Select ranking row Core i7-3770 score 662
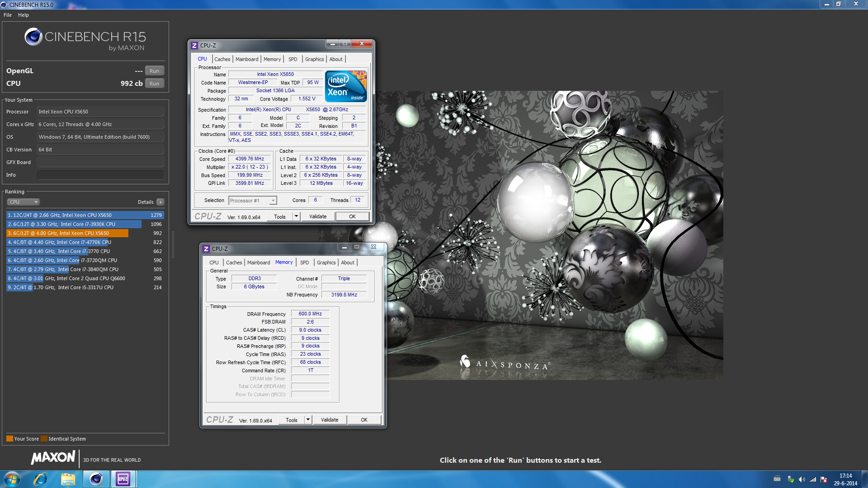 pos(85,251)
